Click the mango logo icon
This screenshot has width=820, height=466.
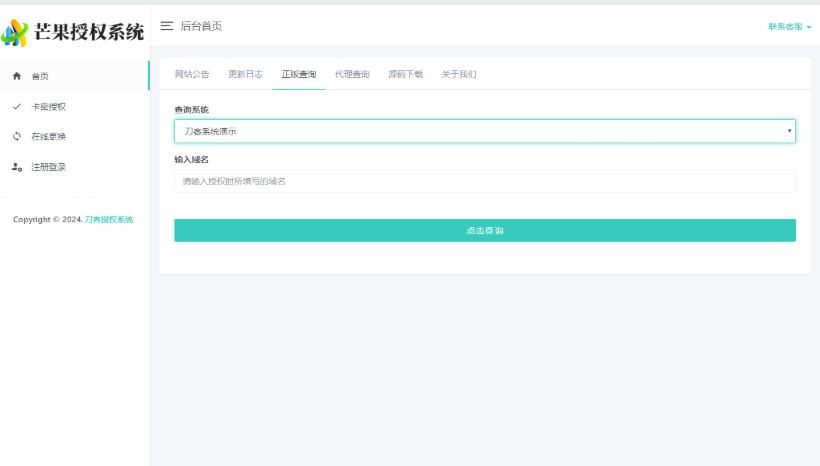(x=15, y=33)
